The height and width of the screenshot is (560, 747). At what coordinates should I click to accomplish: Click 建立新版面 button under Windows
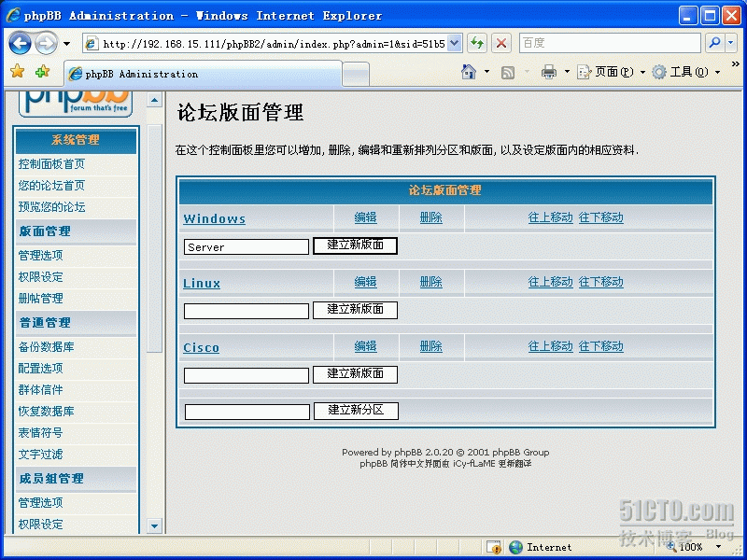[x=355, y=245]
